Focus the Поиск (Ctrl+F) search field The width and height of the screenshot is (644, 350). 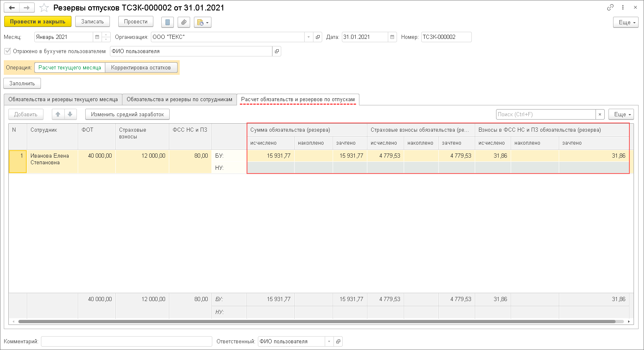click(x=546, y=115)
